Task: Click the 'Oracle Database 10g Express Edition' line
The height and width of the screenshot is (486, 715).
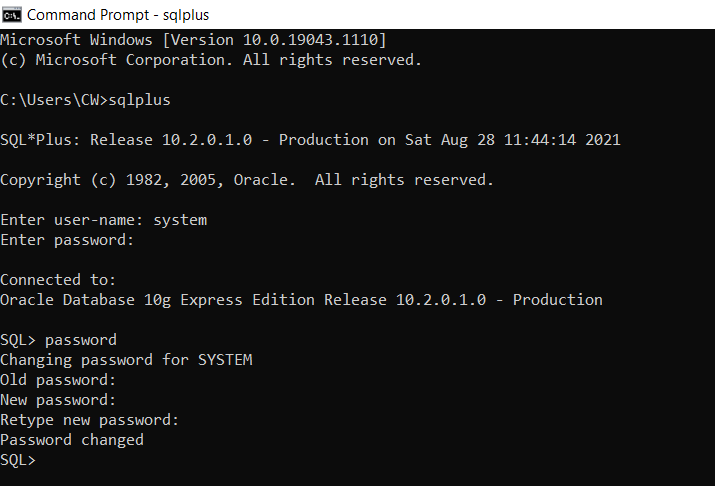Action: click(301, 300)
